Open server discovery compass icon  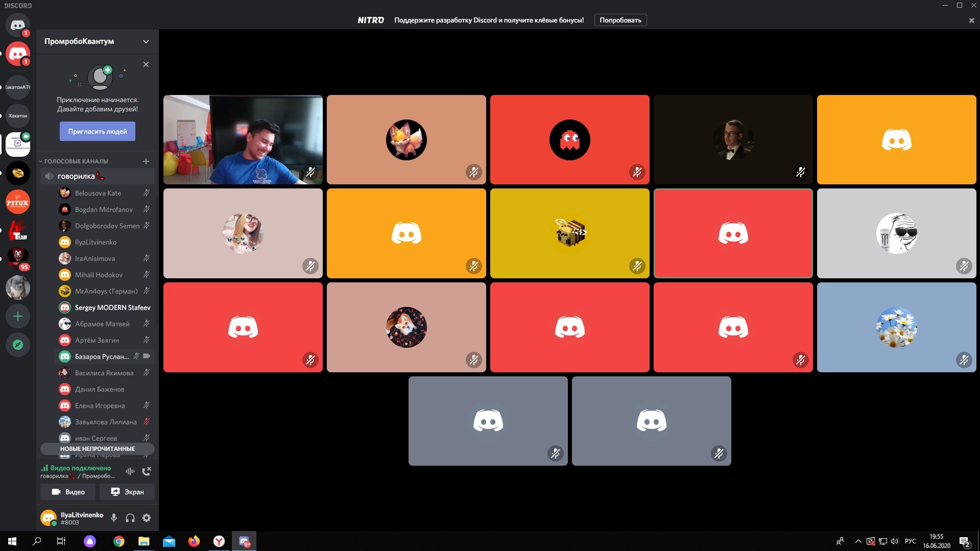click(18, 345)
